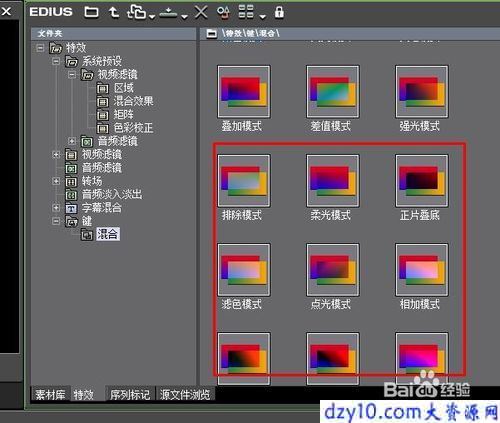Image resolution: width=500 pixels, height=423 pixels.
Task: Switch to 特效 tab
Action: tap(84, 395)
